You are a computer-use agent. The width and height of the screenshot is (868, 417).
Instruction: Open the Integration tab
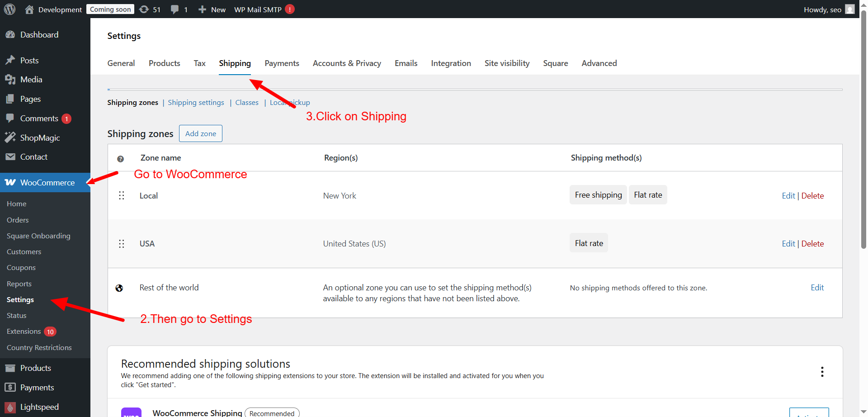[451, 63]
